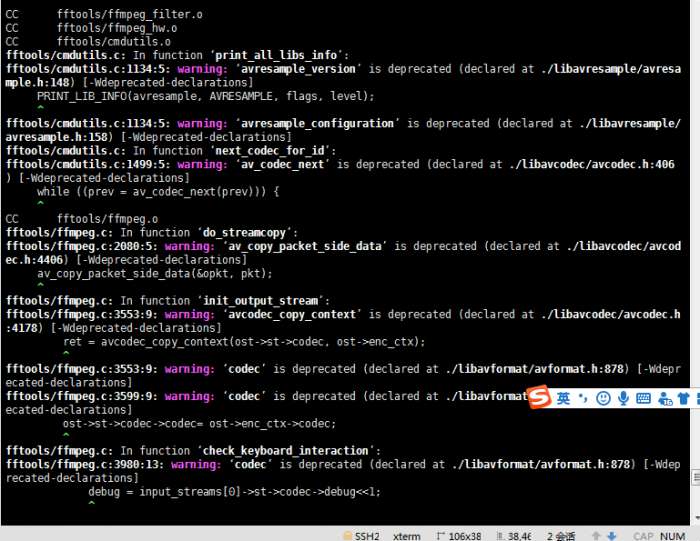The width and height of the screenshot is (700, 541).
Task: Click the terminal vertical scrollbar thumb
Action: point(696,477)
